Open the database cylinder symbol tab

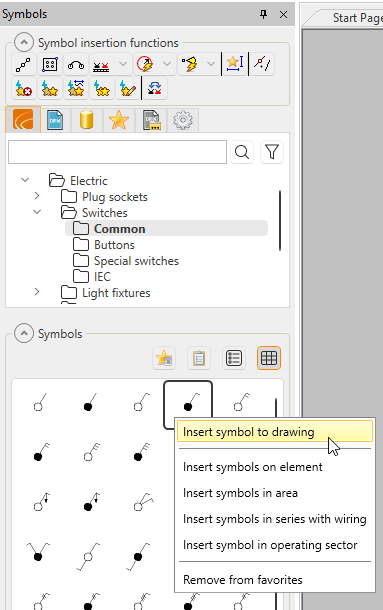pos(86,120)
